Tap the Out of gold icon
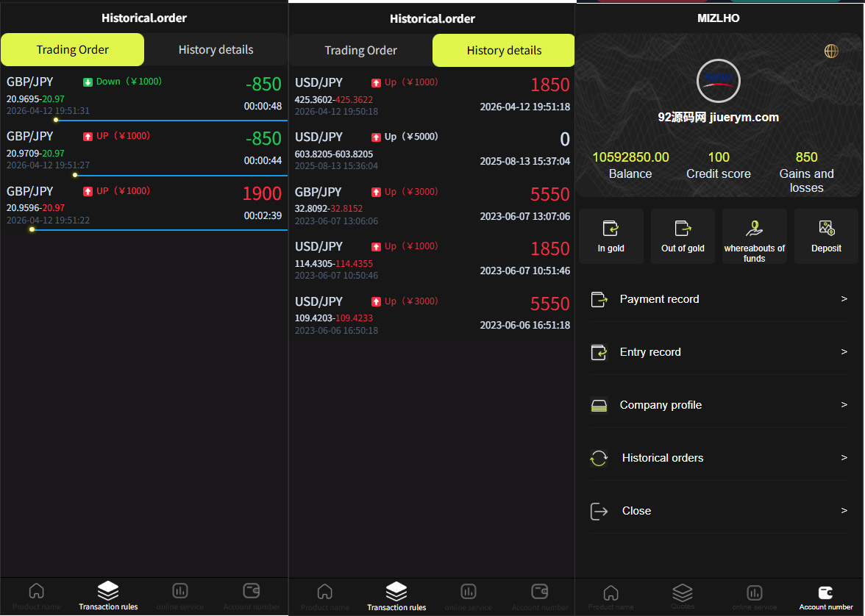This screenshot has width=865, height=616. pos(683,229)
